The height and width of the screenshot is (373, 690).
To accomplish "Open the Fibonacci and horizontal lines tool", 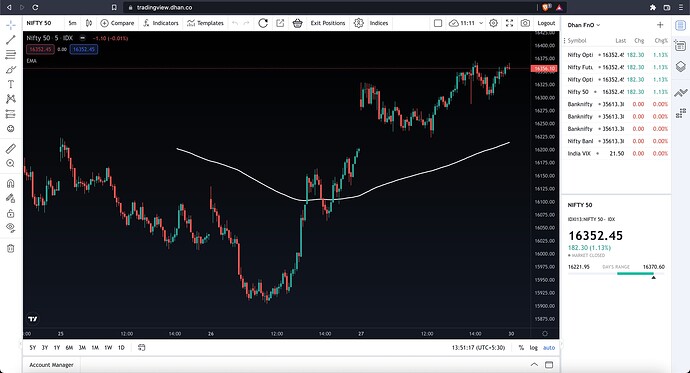I will [x=11, y=55].
